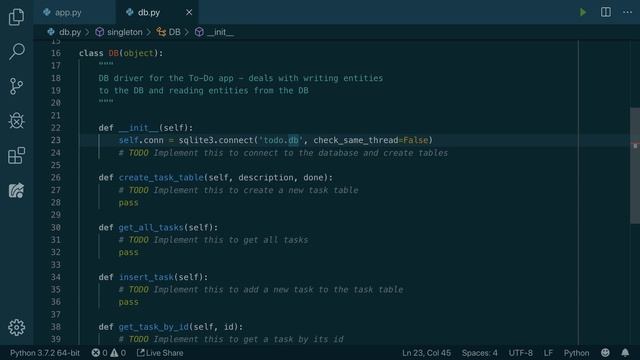Close the db.py tab

click(x=189, y=13)
